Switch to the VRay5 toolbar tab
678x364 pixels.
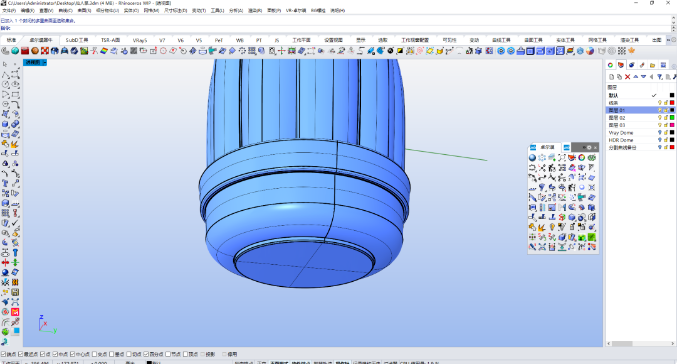pos(140,40)
